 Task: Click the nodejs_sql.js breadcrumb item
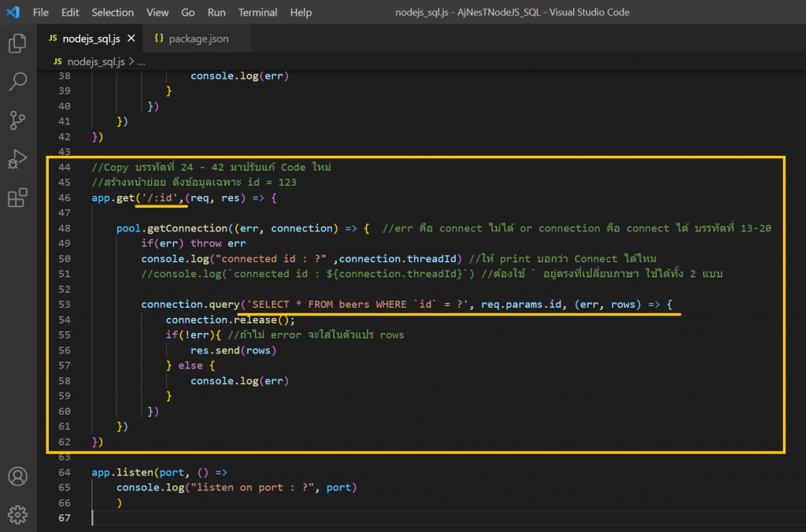point(94,61)
